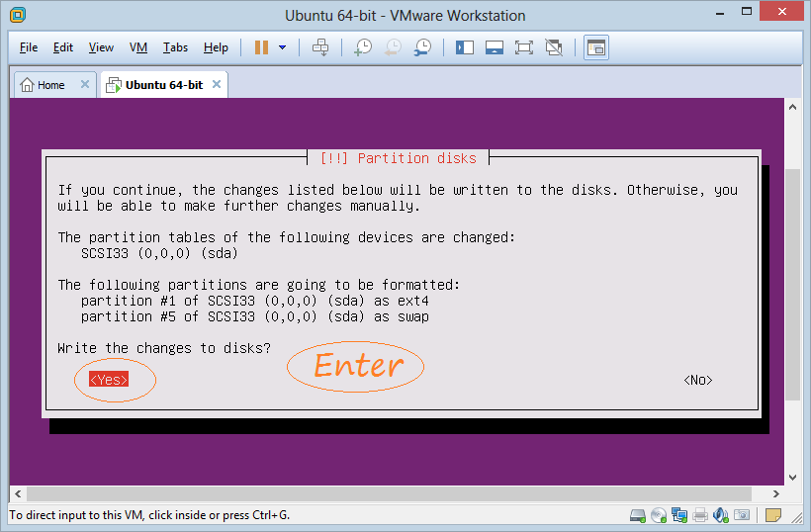Click the horizontal scrollbar right arrow
Image resolution: width=811 pixels, height=532 pixels.
click(775, 493)
